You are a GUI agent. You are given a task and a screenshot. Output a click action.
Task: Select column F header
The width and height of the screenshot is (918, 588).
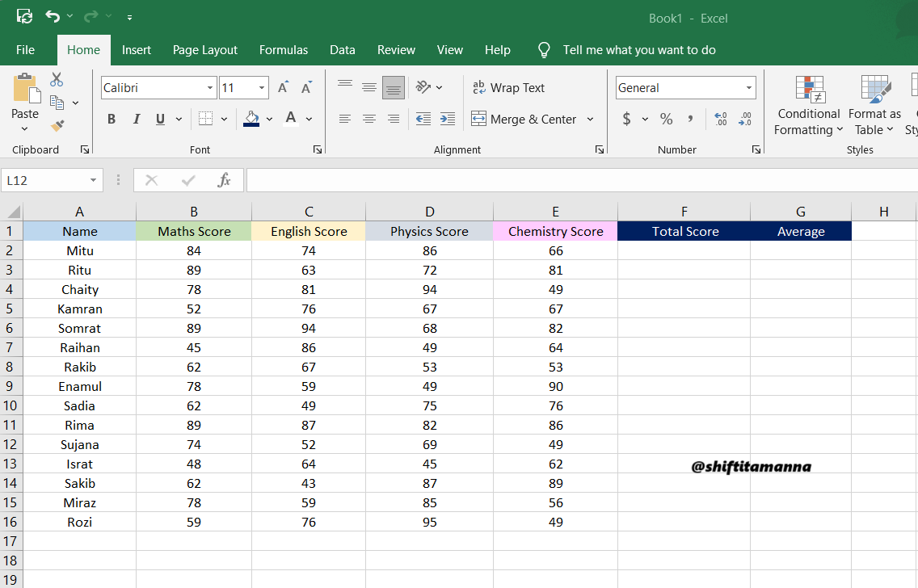tap(684, 212)
